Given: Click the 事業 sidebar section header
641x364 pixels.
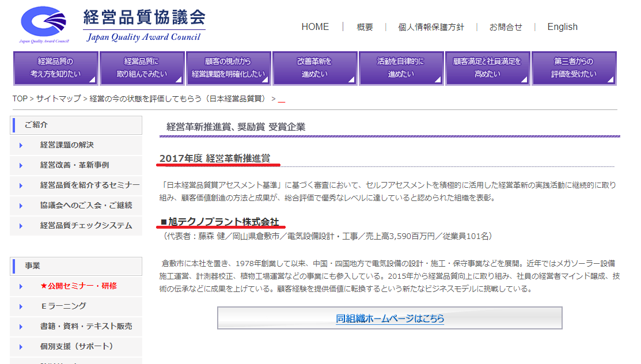Looking at the screenshot, I should (x=76, y=266).
